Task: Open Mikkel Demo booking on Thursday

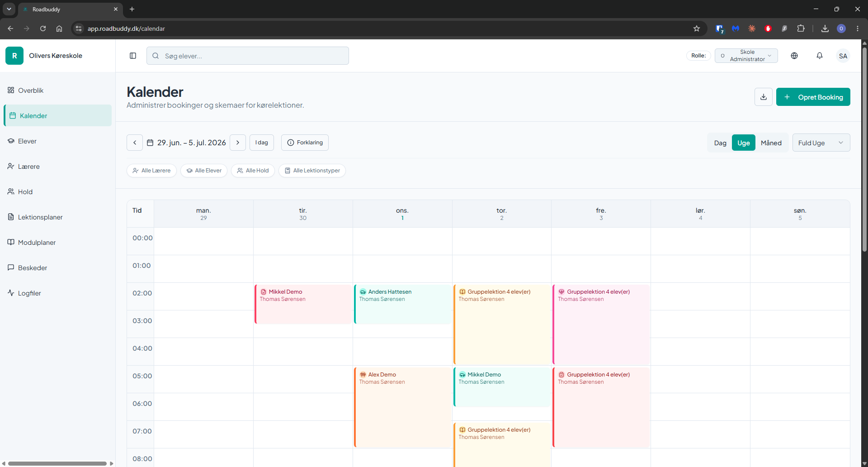Action: pyautogui.click(x=502, y=387)
